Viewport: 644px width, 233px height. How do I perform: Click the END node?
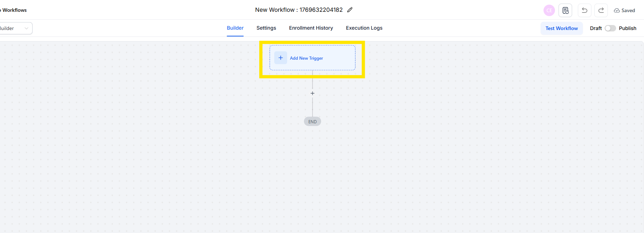313,122
